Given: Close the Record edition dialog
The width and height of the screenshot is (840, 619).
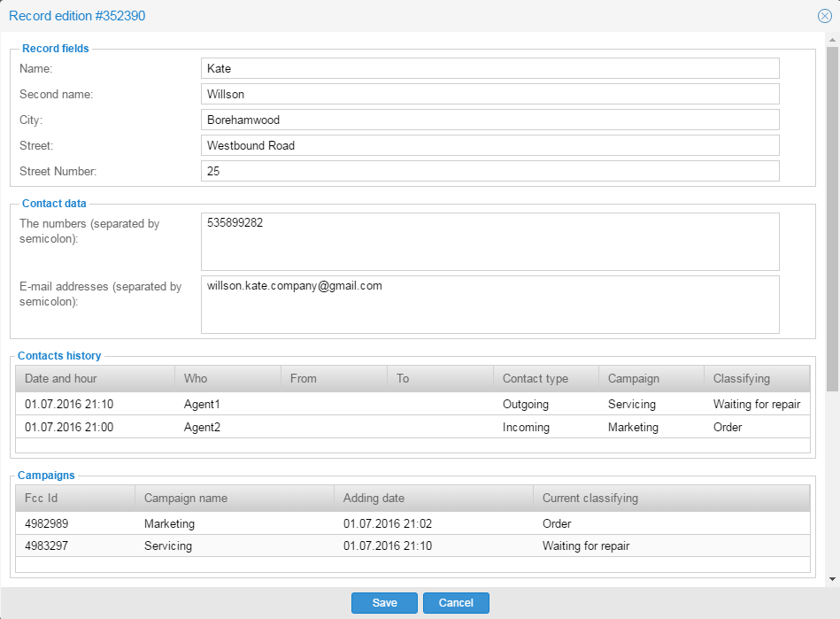Looking at the screenshot, I should coord(825,16).
